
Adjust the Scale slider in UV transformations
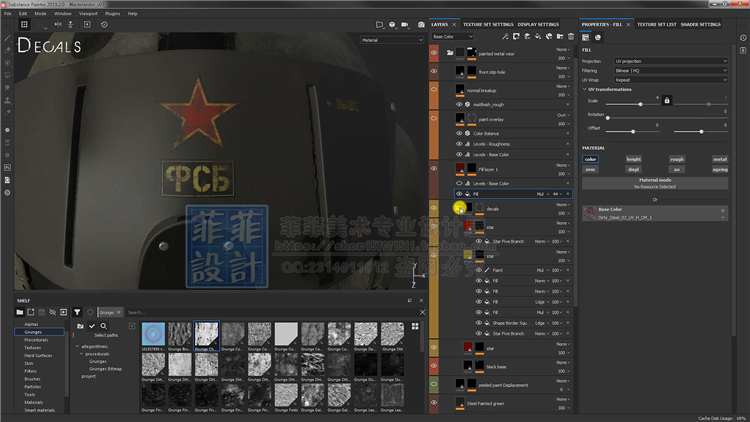click(x=640, y=104)
